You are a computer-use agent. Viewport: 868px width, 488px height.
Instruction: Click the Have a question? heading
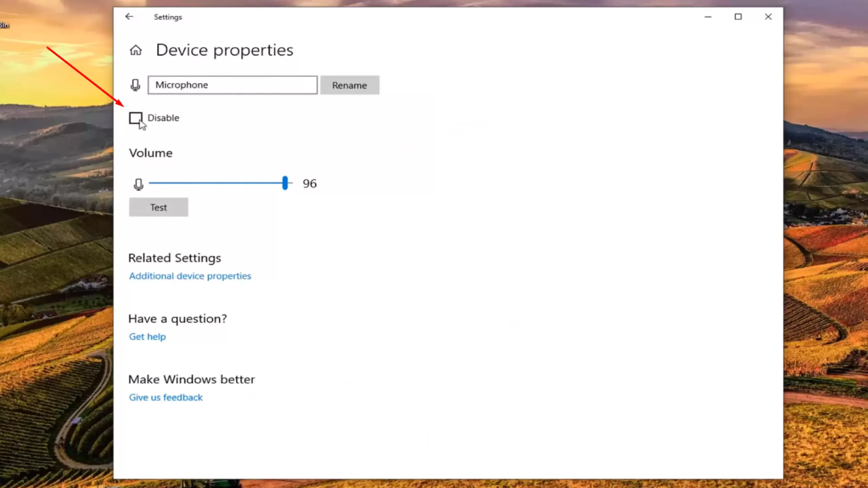tap(178, 319)
